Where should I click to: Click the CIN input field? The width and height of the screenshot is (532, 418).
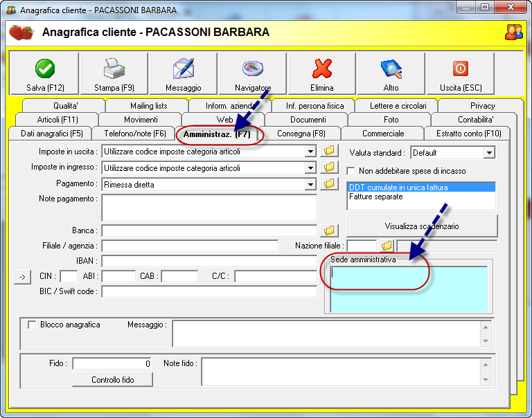pos(69,276)
